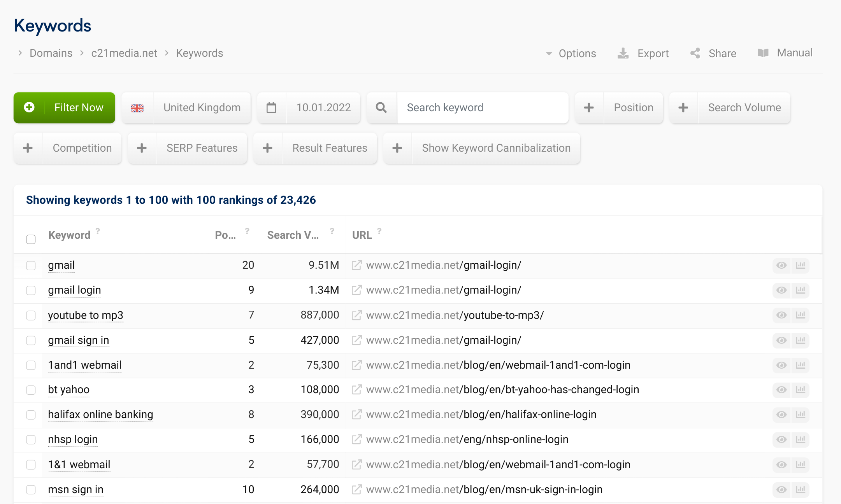
Task: Open external link icon for bt yahoo
Action: [356, 390]
